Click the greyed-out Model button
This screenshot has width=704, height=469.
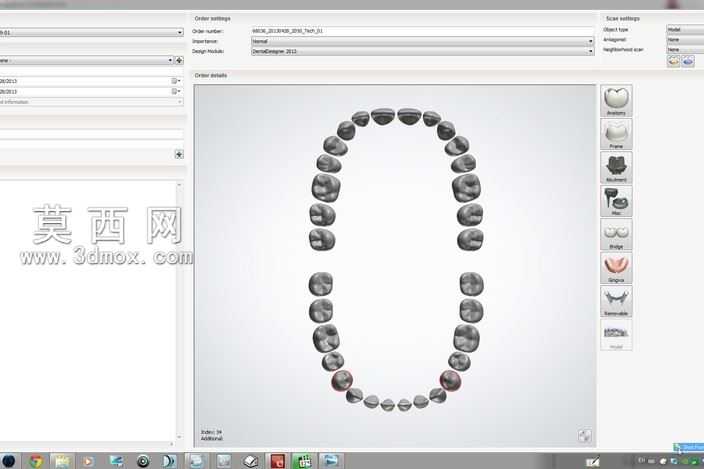click(x=616, y=335)
